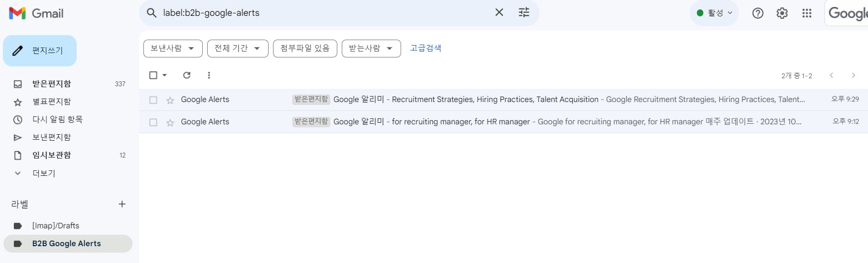Open the 받은편지함 folder

[x=51, y=84]
